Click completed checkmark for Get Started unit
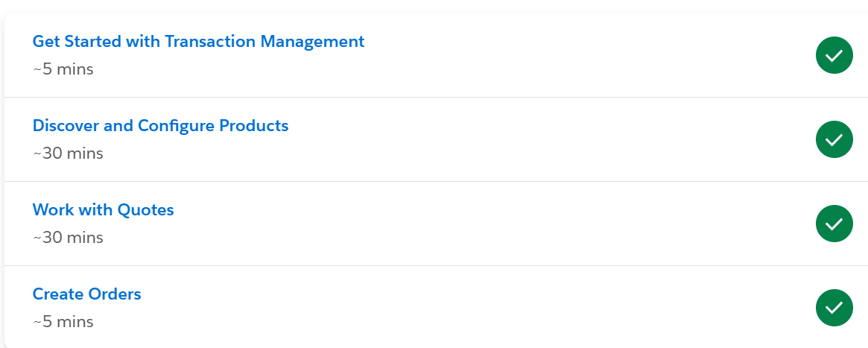This screenshot has width=868, height=348. pyautogui.click(x=834, y=55)
